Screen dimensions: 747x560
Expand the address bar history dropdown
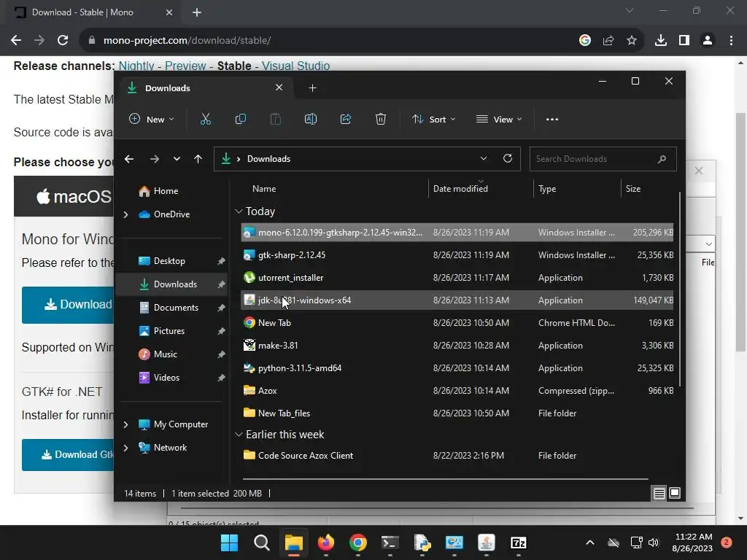pyautogui.click(x=484, y=158)
